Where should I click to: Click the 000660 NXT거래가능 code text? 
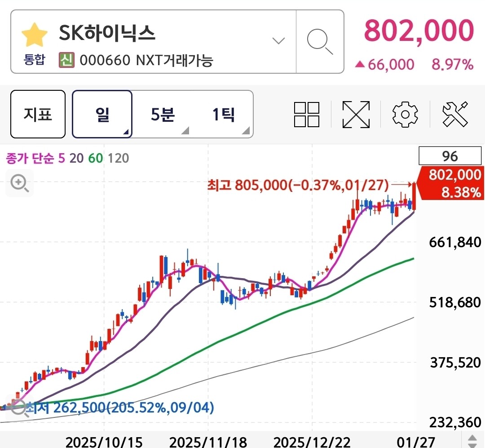pos(146,60)
